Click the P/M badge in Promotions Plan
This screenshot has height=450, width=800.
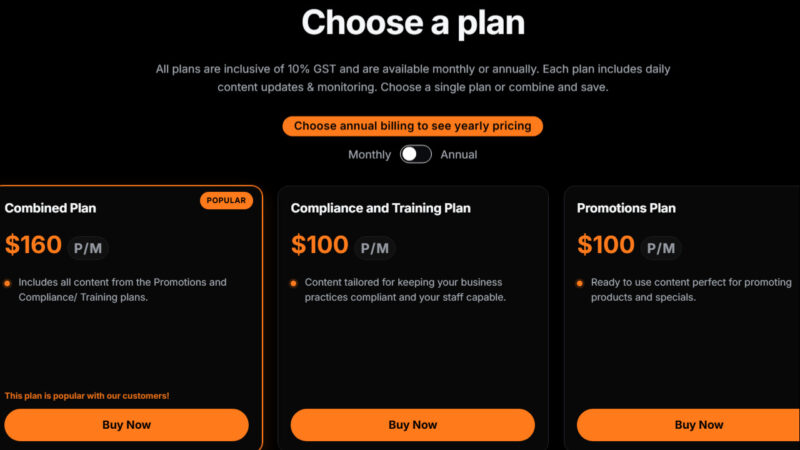point(660,248)
